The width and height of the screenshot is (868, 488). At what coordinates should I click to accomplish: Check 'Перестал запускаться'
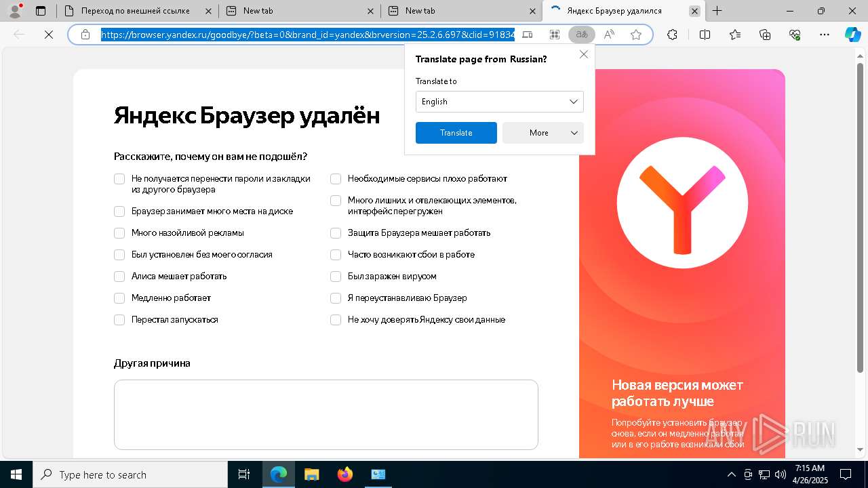[119, 320]
